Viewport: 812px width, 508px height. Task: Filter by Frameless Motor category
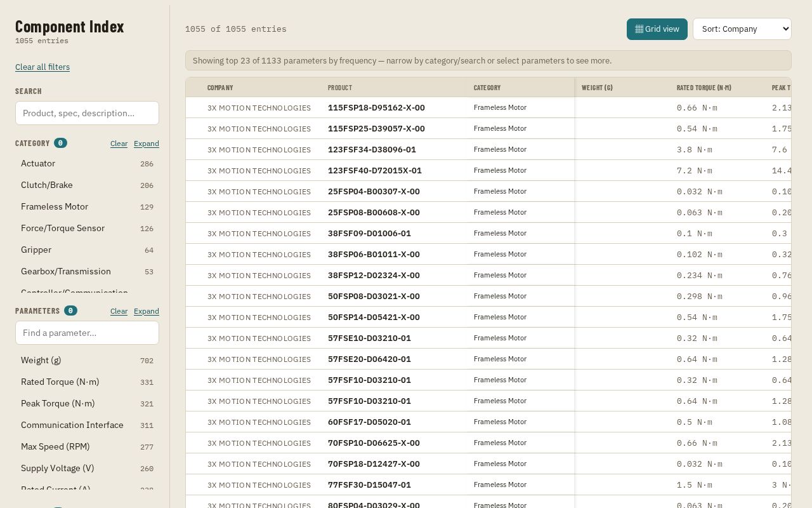(87, 207)
